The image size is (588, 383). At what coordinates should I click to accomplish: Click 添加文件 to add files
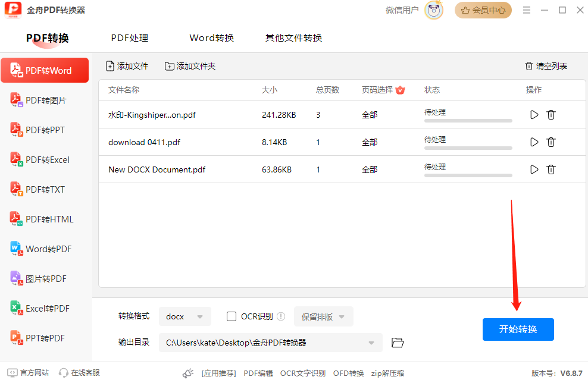[x=127, y=66]
